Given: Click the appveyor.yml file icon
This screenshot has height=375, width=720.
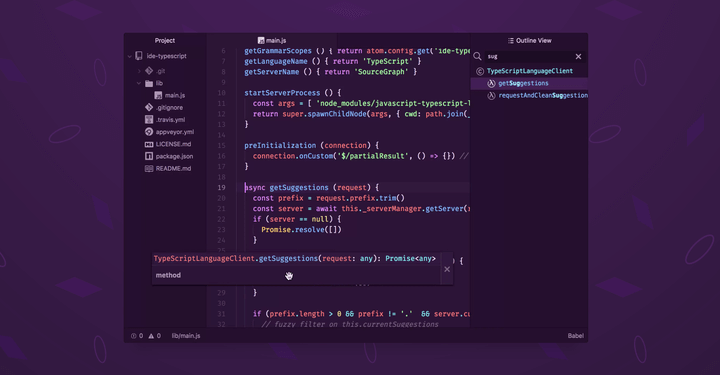Looking at the screenshot, I should point(149,132).
